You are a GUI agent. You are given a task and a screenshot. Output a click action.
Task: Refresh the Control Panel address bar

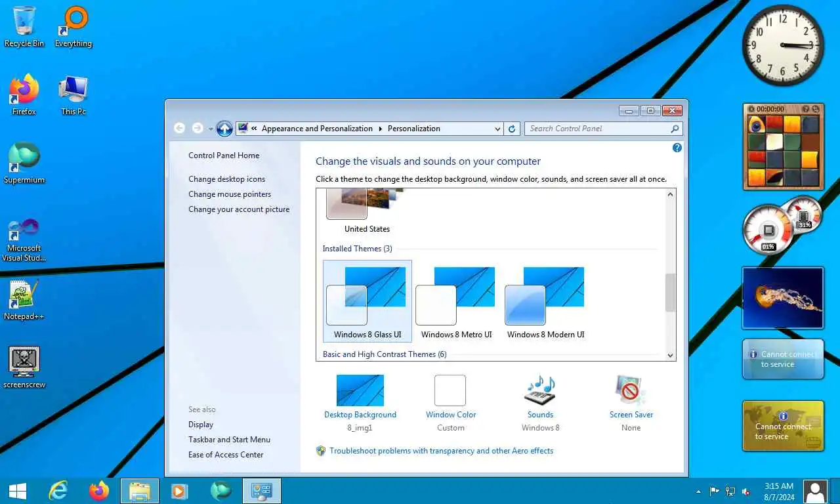(513, 129)
